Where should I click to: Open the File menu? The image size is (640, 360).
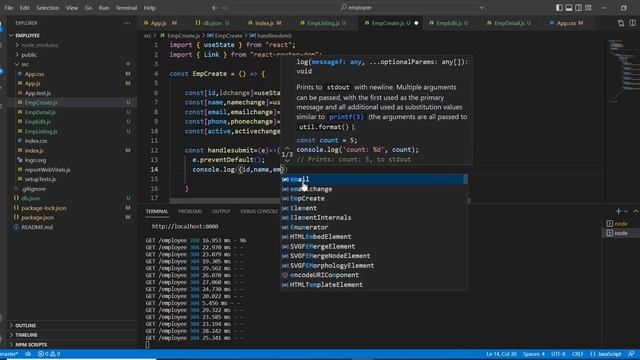coord(9,8)
